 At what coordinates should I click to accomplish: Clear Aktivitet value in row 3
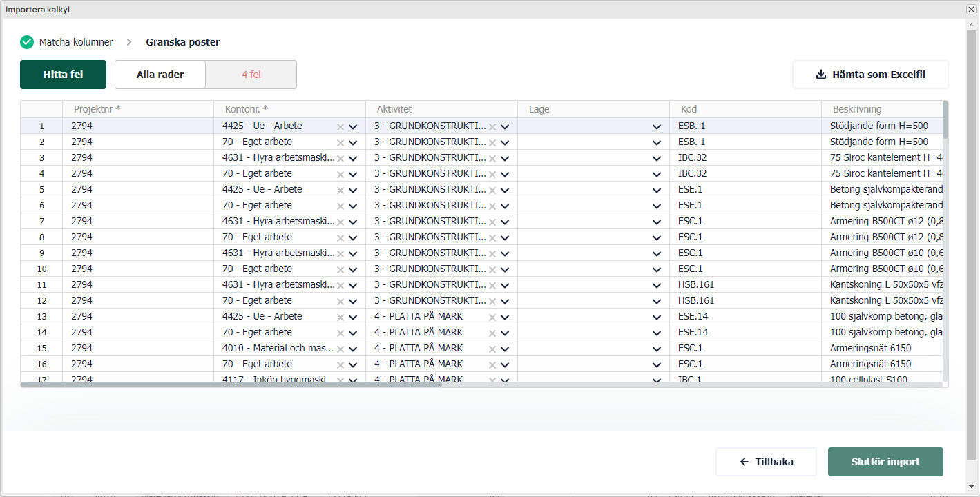pyautogui.click(x=492, y=158)
